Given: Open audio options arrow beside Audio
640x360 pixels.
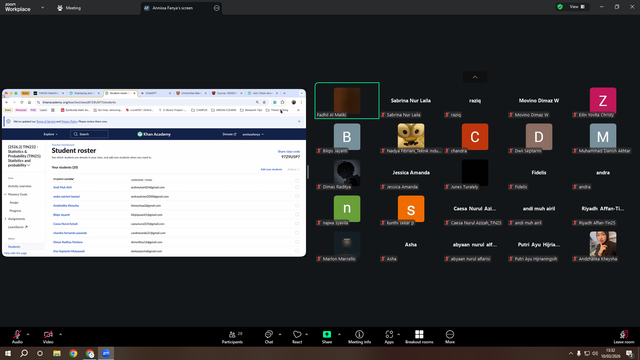Looking at the screenshot, I should [28, 334].
